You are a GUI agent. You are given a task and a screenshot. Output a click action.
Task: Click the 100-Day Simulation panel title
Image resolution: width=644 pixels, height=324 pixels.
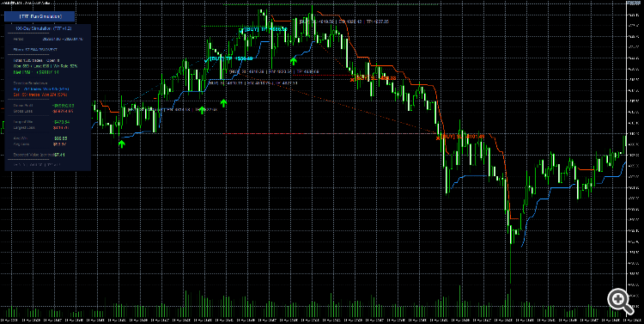(44, 28)
